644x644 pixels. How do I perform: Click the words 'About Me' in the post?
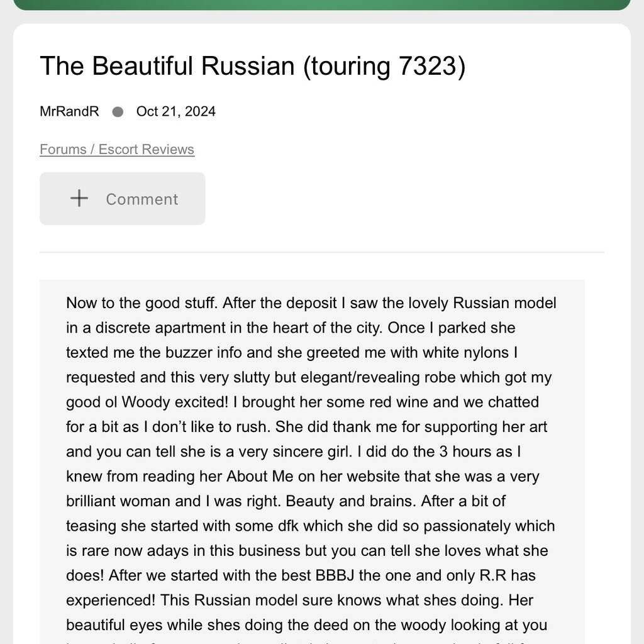(260, 477)
